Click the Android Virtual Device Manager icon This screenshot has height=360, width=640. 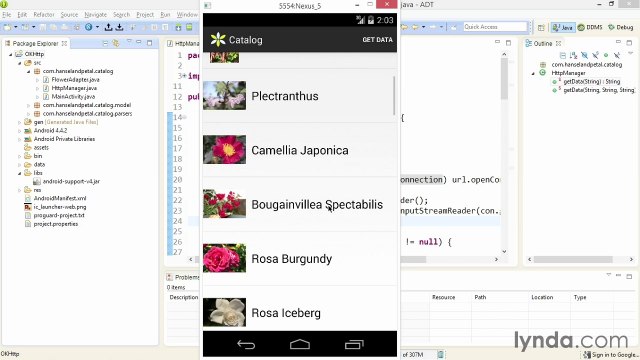(x=189, y=27)
